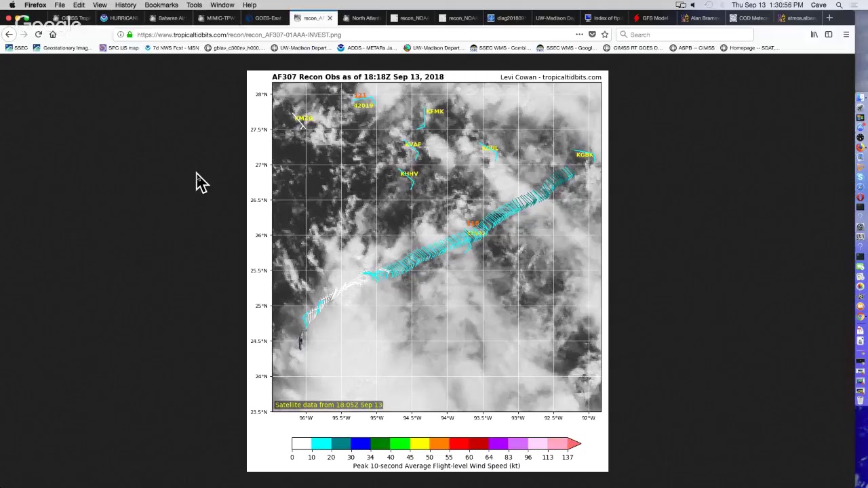Viewport: 868px width, 488px height.
Task: Close the active recon_AF tab
Action: point(330,18)
